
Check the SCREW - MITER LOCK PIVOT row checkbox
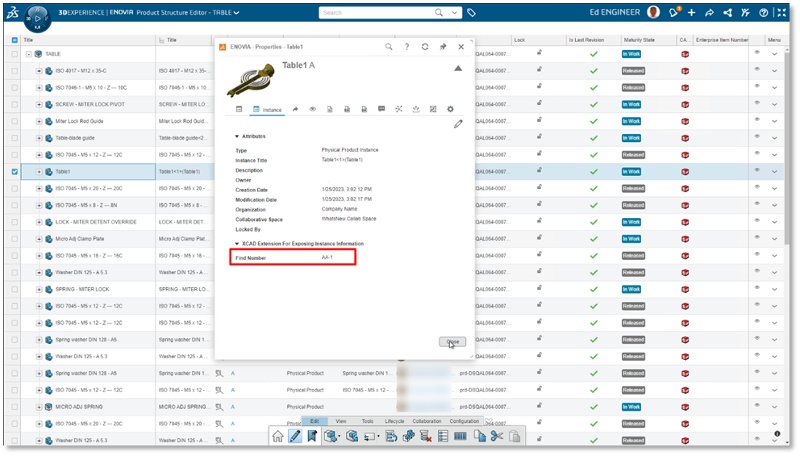click(x=14, y=105)
